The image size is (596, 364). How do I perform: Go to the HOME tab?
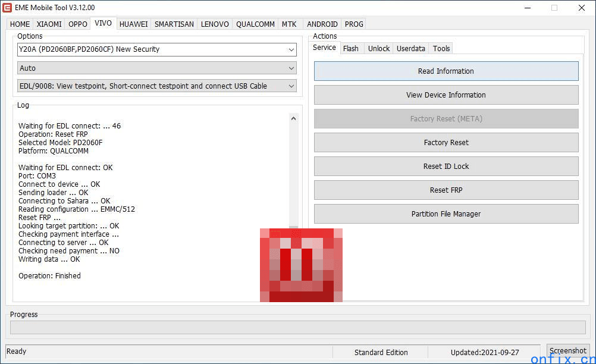point(20,24)
